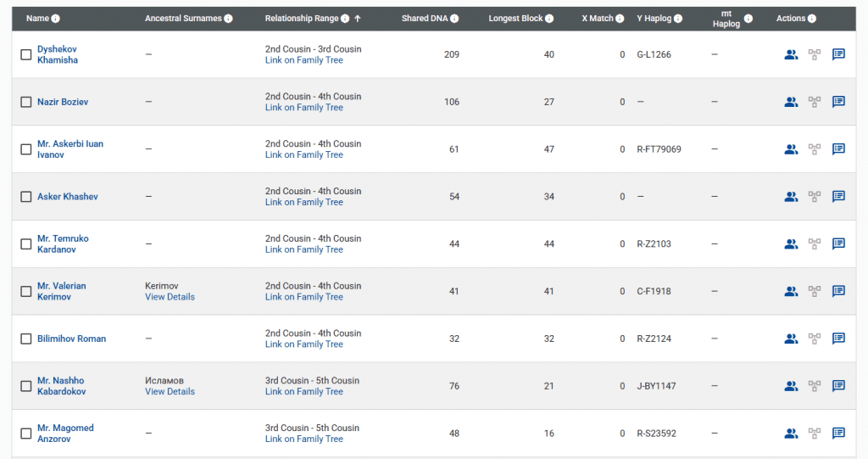Click the info icon beside the Shared DNA header
Screen dimensions: 868x459
tap(455, 19)
